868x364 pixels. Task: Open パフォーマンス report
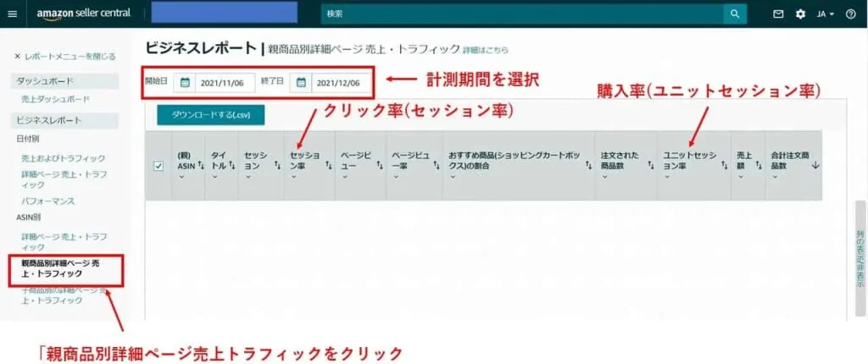(48, 201)
